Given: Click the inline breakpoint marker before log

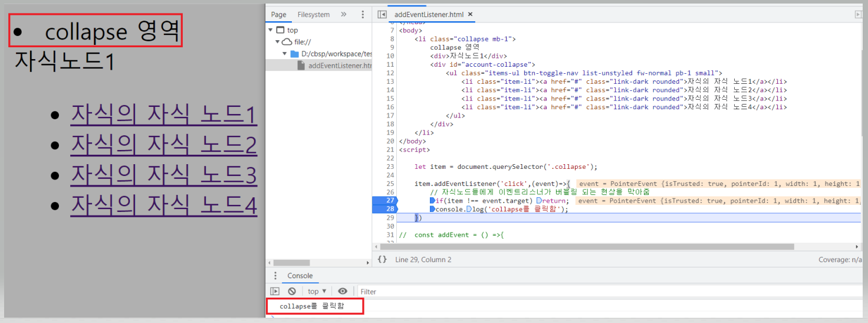Looking at the screenshot, I should (x=470, y=209).
